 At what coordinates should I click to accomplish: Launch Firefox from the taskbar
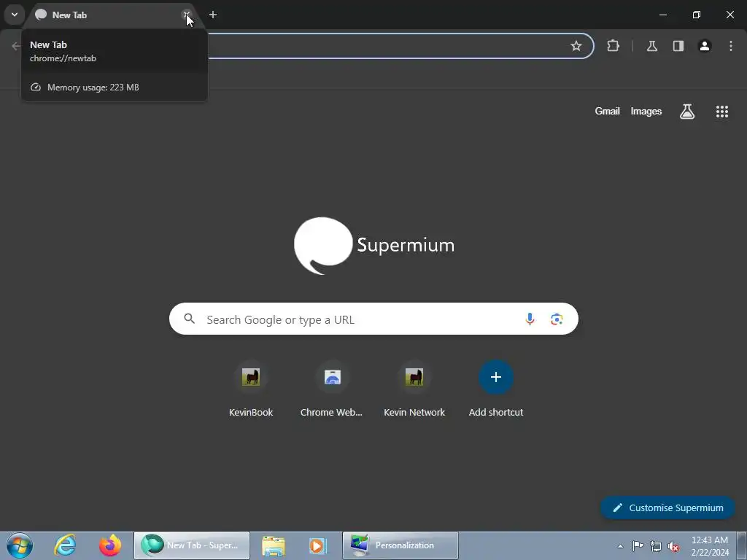[x=110, y=545]
